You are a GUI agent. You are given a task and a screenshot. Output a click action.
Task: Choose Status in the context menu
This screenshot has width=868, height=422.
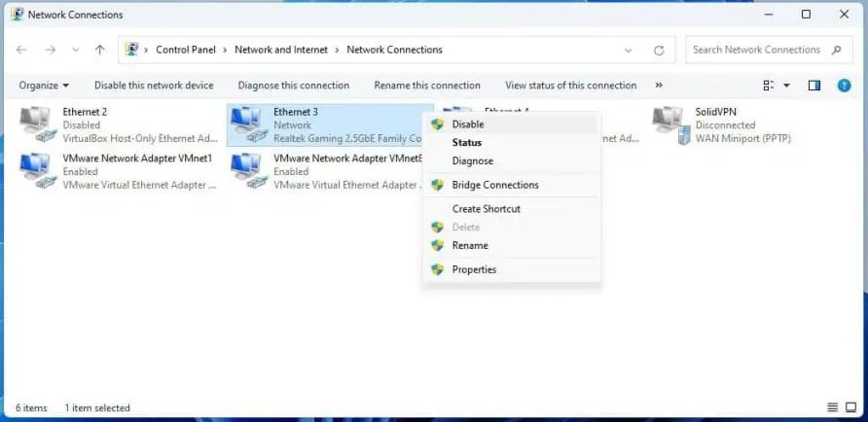tap(512, 143)
